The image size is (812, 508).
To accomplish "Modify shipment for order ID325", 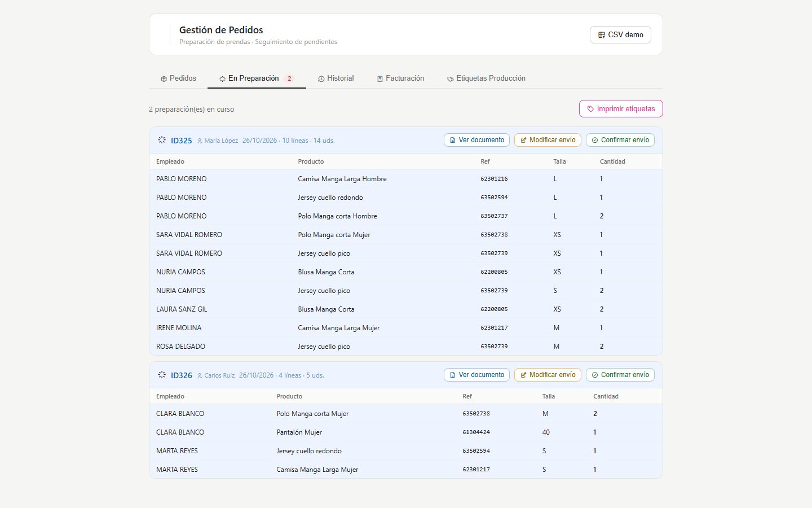I will point(548,140).
